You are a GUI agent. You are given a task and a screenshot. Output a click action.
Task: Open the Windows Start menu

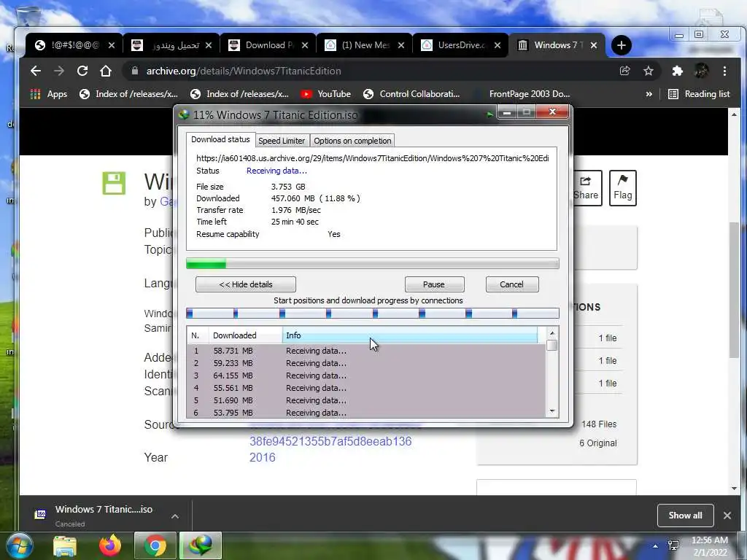point(20,545)
